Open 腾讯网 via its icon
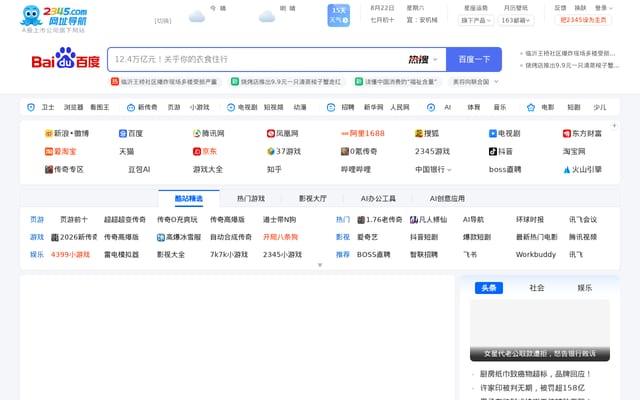 (x=197, y=133)
